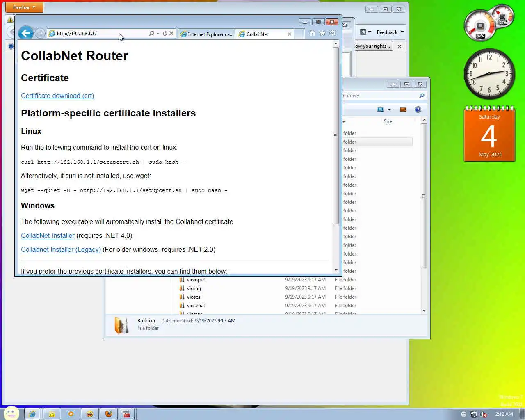Image resolution: width=525 pixels, height=420 pixels.
Task: Open Explorer view options dropdown arrow
Action: (389, 110)
